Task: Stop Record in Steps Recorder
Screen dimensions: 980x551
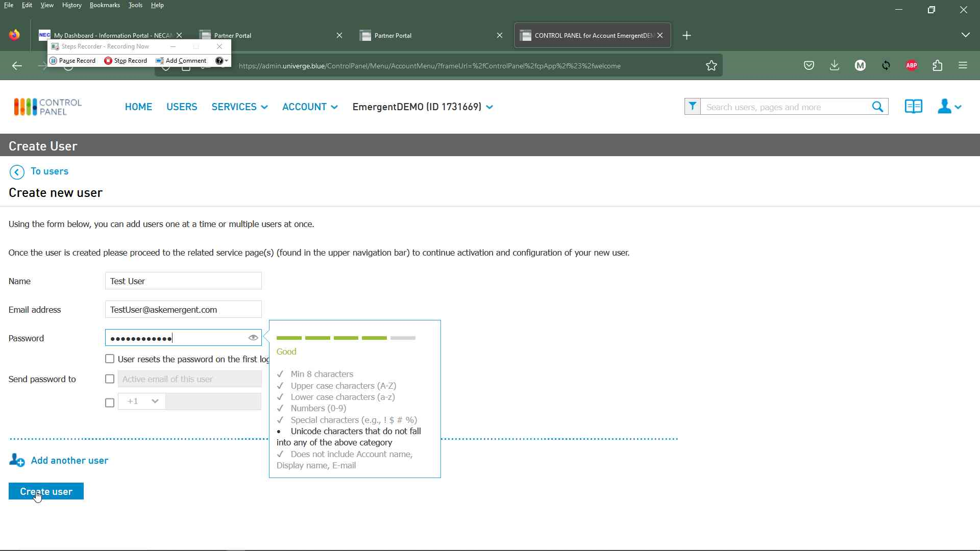Action: point(126,60)
